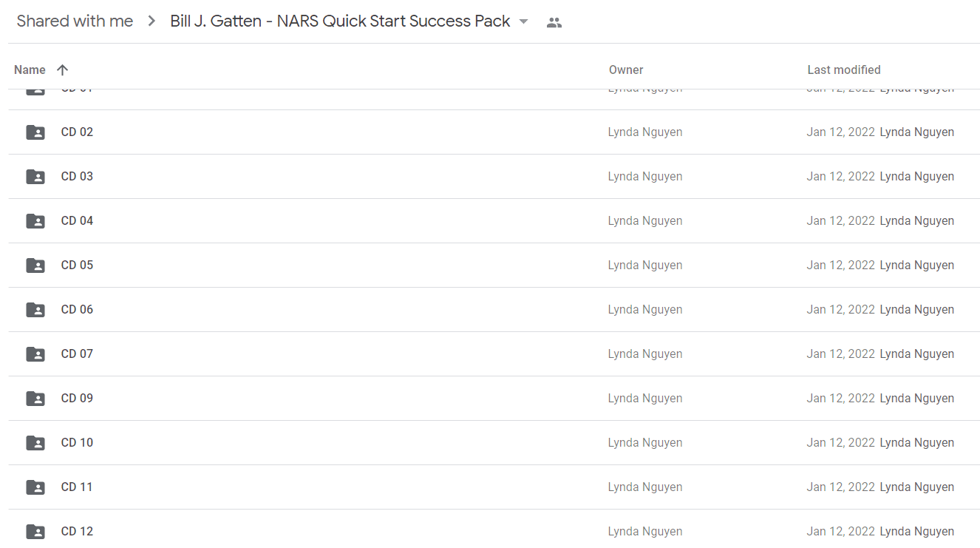Open the Last modified sort options
This screenshot has height=548, width=980.
[x=844, y=70]
